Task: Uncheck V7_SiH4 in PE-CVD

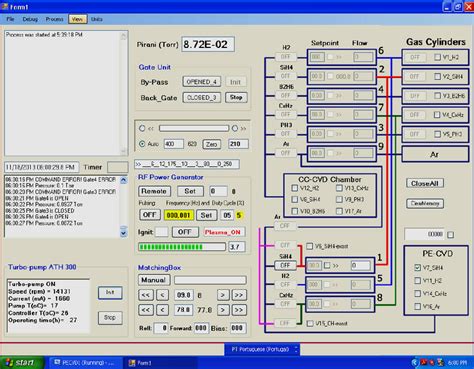Action: pyautogui.click(x=417, y=267)
